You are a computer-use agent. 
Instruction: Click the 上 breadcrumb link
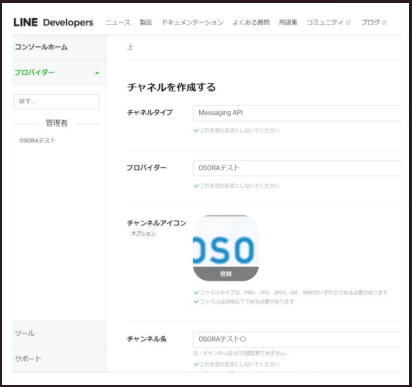pyautogui.click(x=130, y=47)
